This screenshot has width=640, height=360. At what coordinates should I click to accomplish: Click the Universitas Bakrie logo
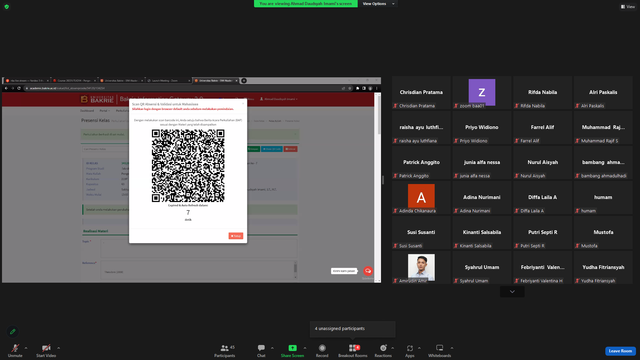tap(97, 99)
